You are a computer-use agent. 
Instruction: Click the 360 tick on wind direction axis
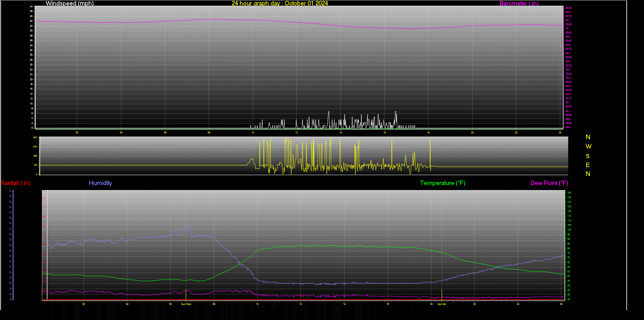click(35, 138)
